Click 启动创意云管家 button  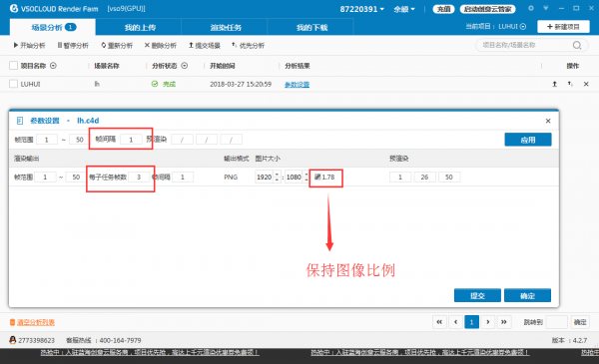pyautogui.click(x=487, y=9)
